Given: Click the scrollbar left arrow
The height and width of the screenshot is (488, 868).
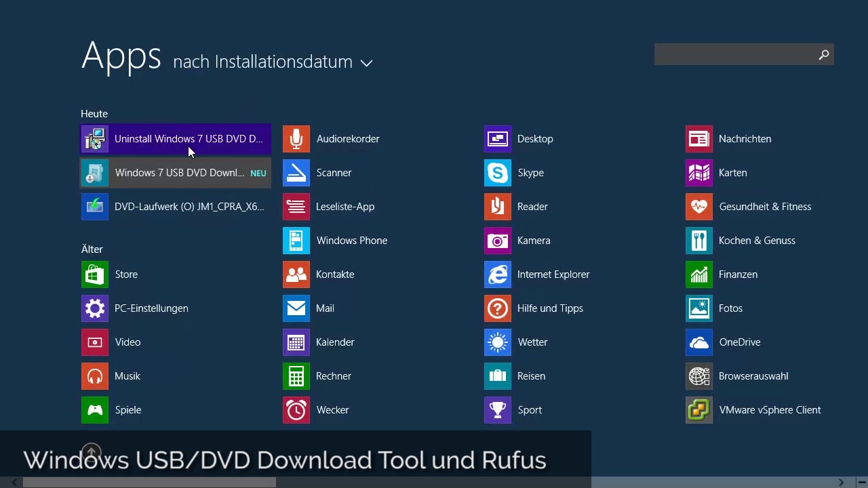Looking at the screenshot, I should click(14, 483).
